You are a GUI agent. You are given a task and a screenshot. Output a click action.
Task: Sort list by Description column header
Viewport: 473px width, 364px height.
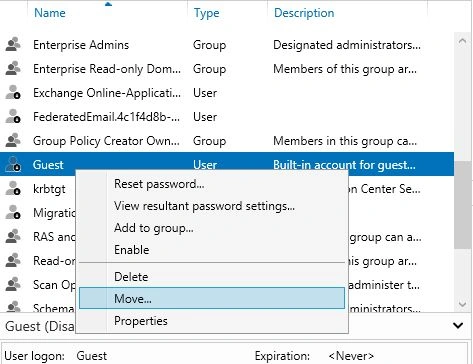point(304,13)
